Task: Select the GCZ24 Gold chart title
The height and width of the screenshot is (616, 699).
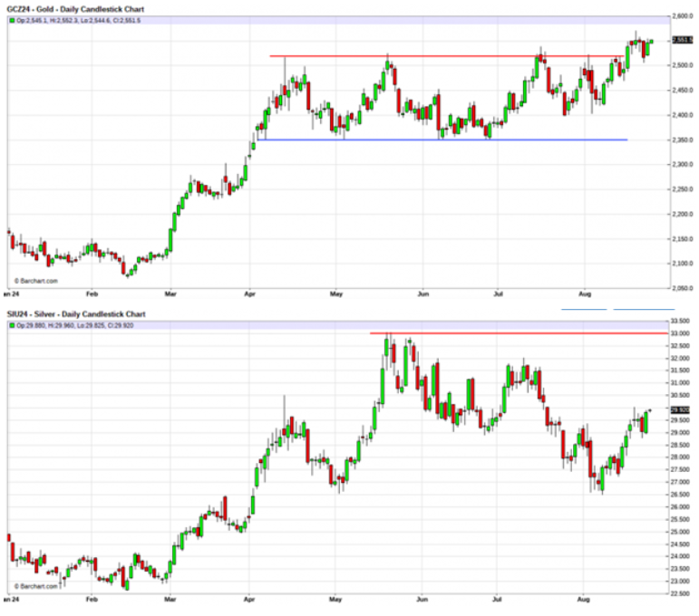Action: 73,8
